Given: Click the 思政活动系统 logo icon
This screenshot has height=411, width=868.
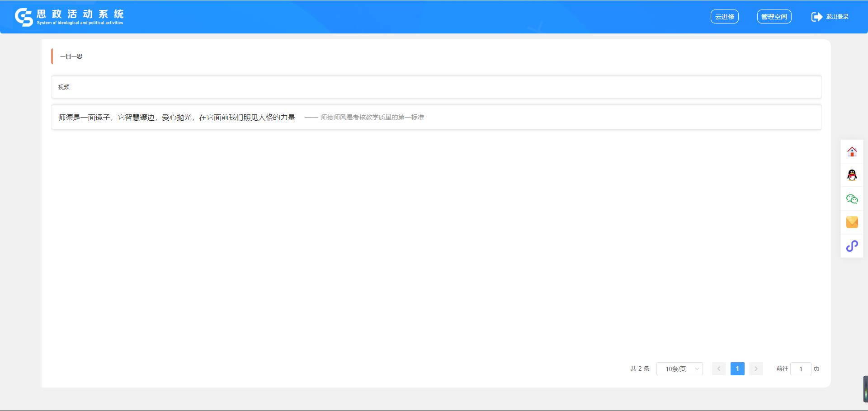Looking at the screenshot, I should coord(24,17).
